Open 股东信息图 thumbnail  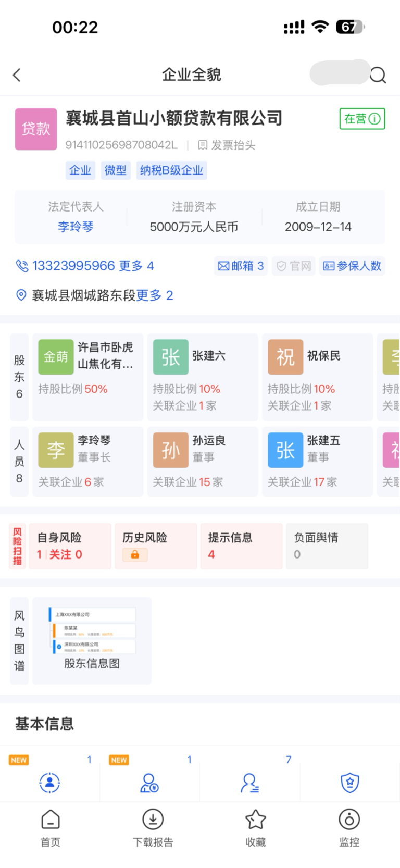click(x=92, y=641)
